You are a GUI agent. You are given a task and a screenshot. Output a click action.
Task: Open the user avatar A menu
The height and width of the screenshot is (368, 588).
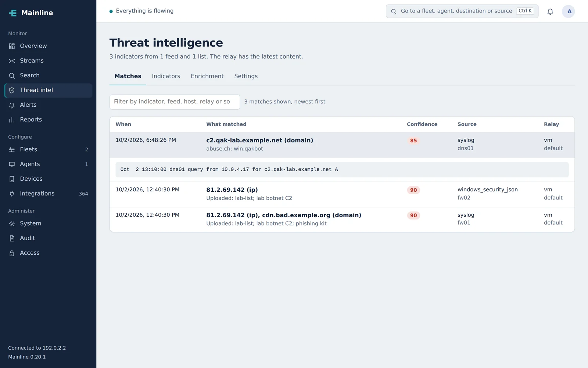(569, 11)
